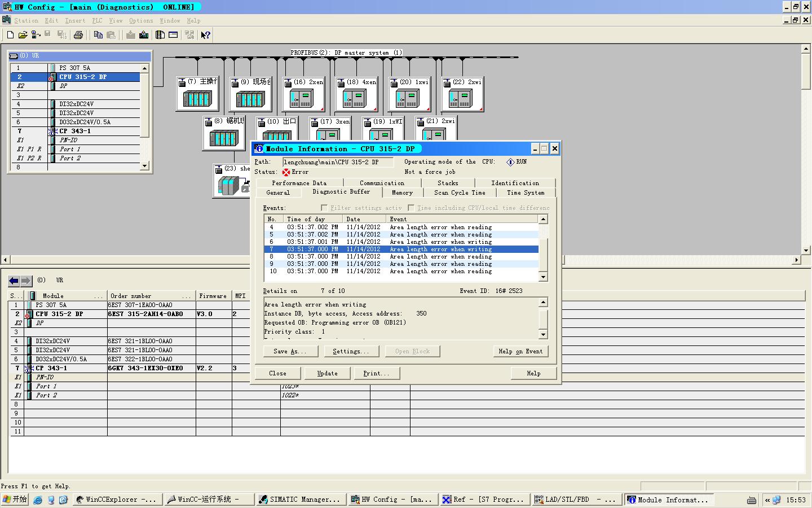Click the Print toolbar icon
The width and height of the screenshot is (812, 508).
(x=78, y=35)
